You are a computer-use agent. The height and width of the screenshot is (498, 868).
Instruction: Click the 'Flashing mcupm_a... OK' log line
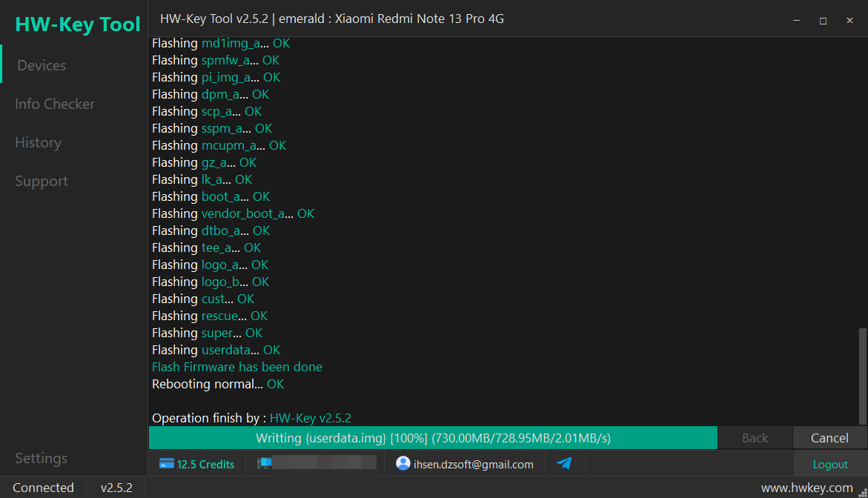219,145
